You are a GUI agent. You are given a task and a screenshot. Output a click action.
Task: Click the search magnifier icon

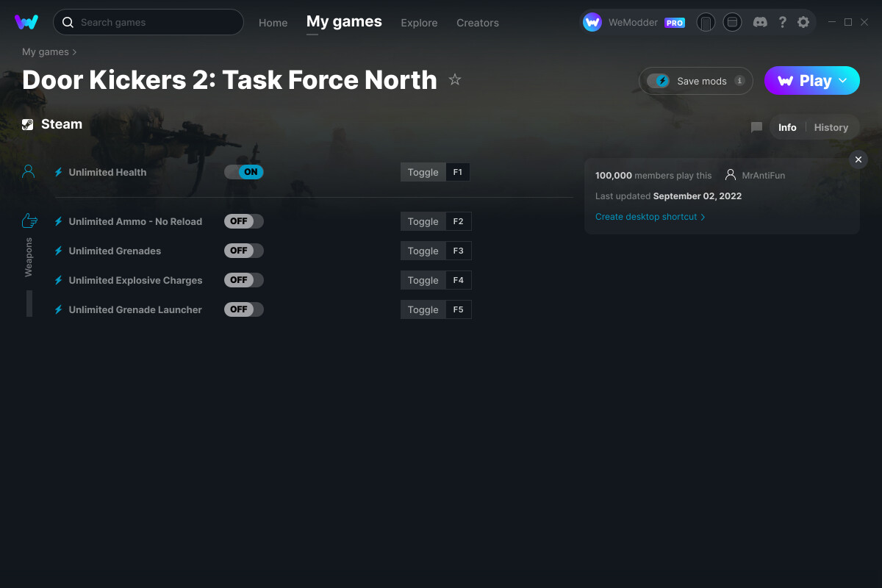[x=68, y=22]
